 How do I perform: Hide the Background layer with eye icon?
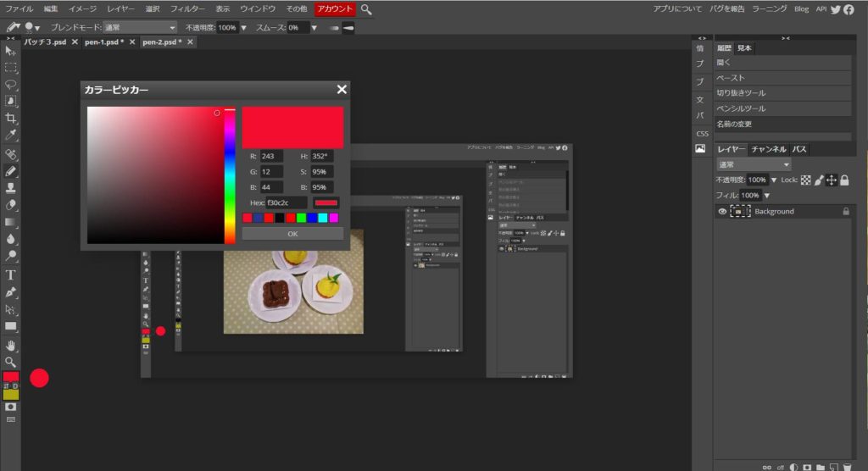pyautogui.click(x=723, y=212)
